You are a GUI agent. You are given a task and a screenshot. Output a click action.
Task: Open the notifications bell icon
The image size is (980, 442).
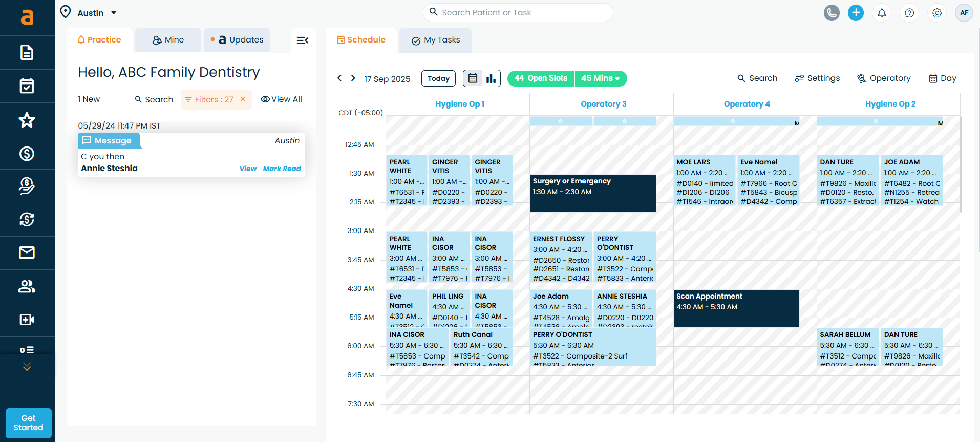click(x=882, y=13)
